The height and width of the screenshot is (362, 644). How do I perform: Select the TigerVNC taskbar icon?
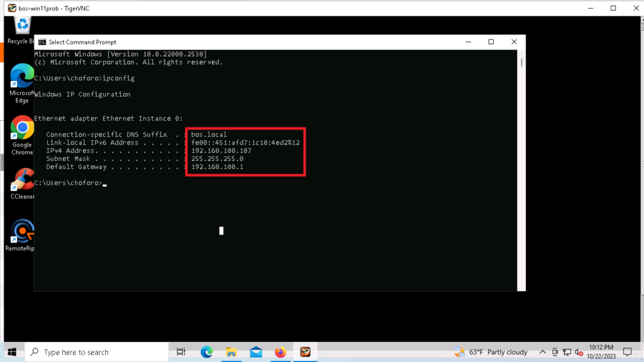coord(305,352)
